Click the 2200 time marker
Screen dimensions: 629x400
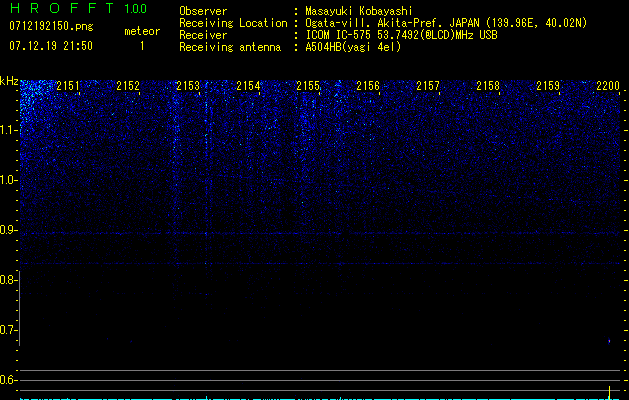tap(608, 86)
